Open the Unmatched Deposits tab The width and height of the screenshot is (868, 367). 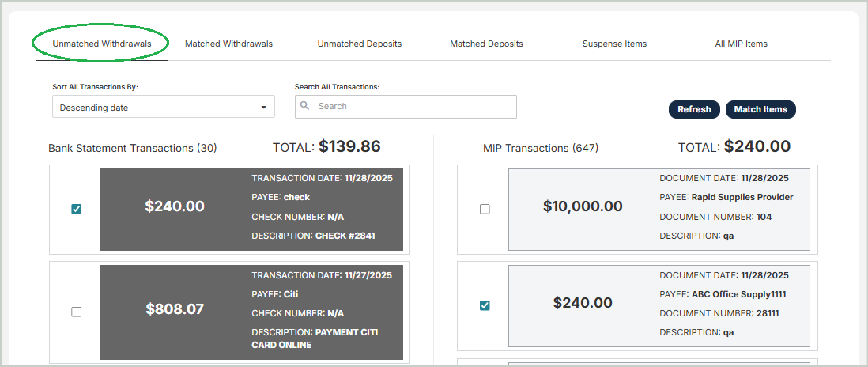[x=360, y=44]
